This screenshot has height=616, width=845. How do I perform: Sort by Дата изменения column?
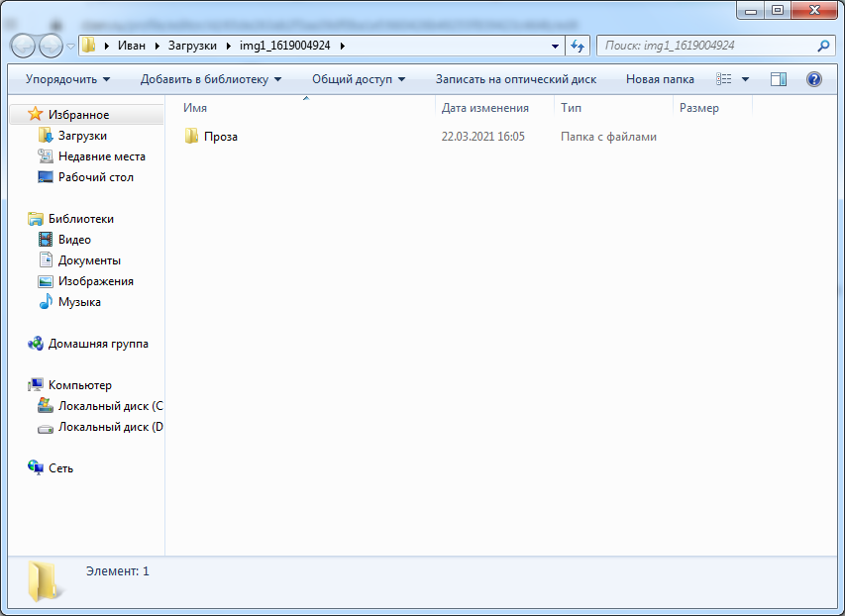[x=485, y=108]
